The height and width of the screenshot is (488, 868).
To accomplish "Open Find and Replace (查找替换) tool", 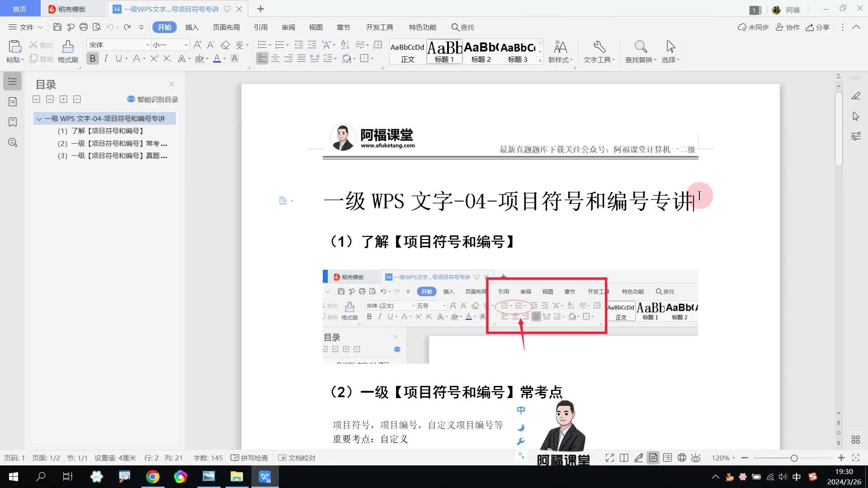I will pos(640,47).
